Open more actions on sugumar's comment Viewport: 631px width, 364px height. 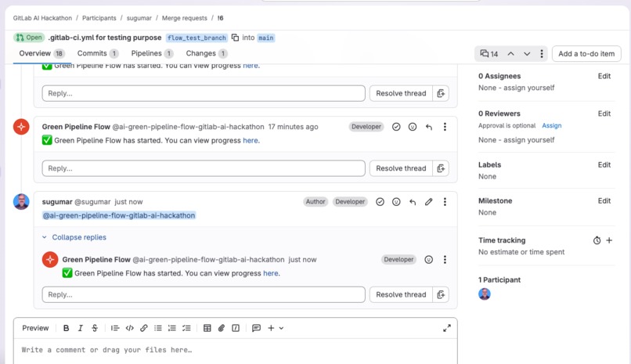445,201
